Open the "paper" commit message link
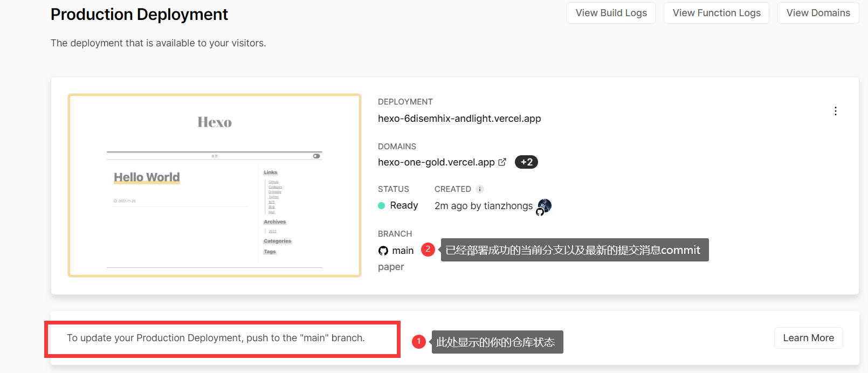The width and height of the screenshot is (868, 373). (x=391, y=267)
